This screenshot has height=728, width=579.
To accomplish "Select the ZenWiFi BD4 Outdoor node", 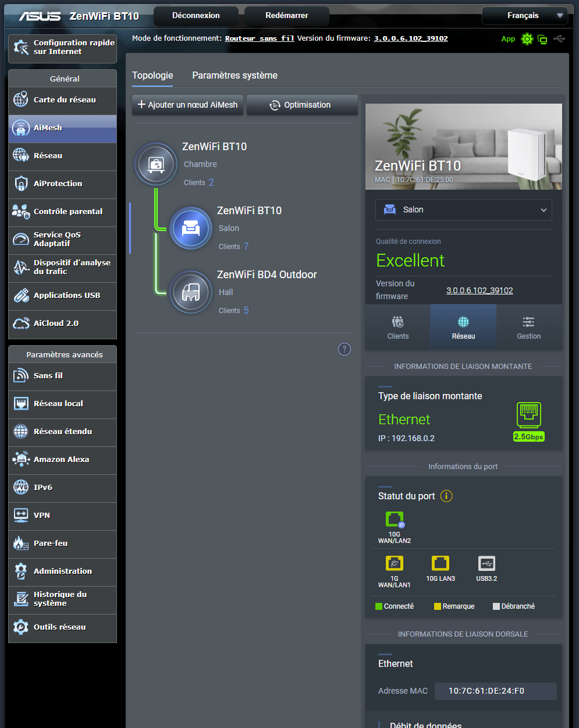I will tap(191, 292).
